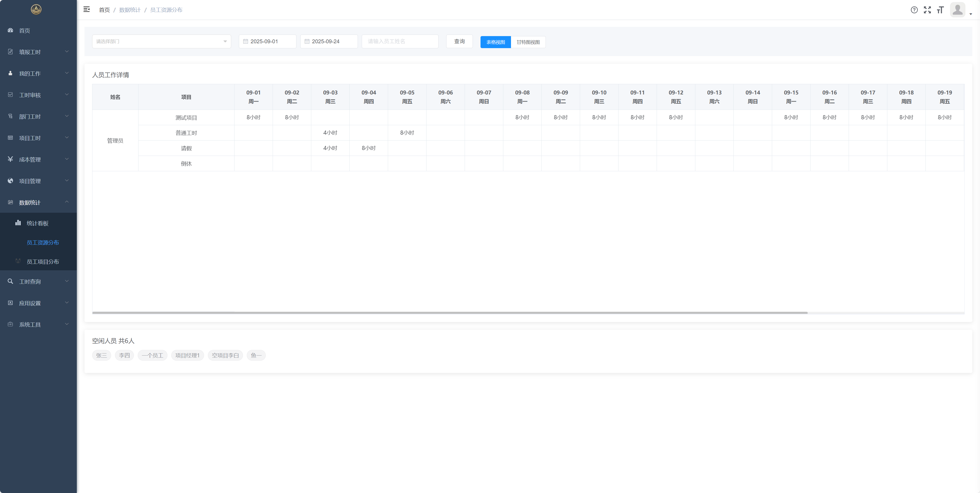Click the font size adjustment icon
This screenshot has width=980, height=493.
(x=940, y=10)
